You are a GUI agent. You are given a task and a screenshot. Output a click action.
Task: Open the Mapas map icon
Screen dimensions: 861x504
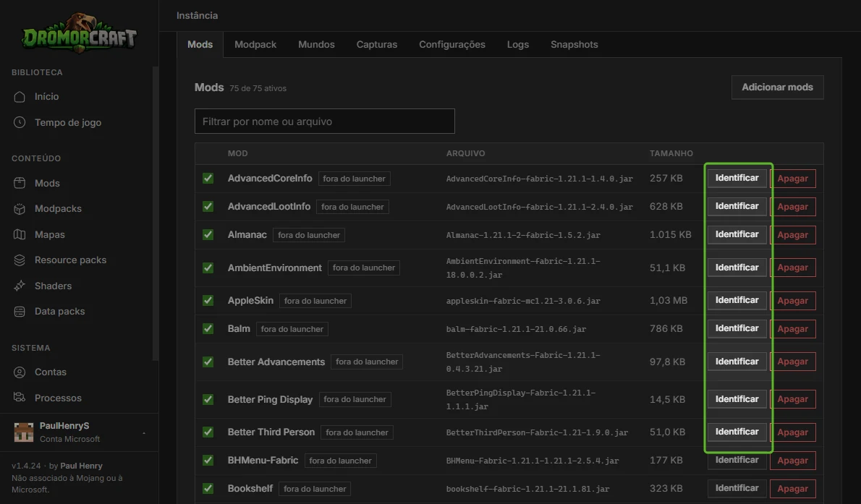point(20,234)
